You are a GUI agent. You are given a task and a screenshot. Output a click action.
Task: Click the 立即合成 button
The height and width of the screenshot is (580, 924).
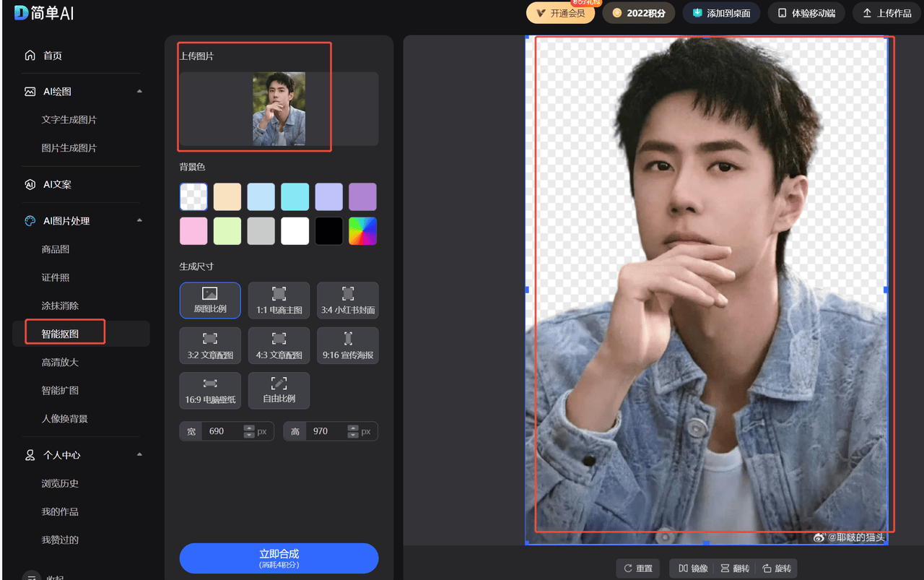(279, 558)
